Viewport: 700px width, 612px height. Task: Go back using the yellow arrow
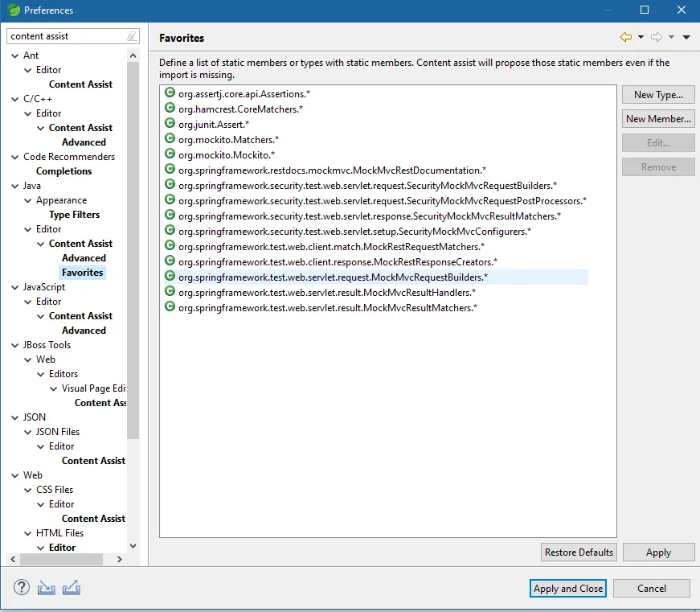(x=626, y=37)
